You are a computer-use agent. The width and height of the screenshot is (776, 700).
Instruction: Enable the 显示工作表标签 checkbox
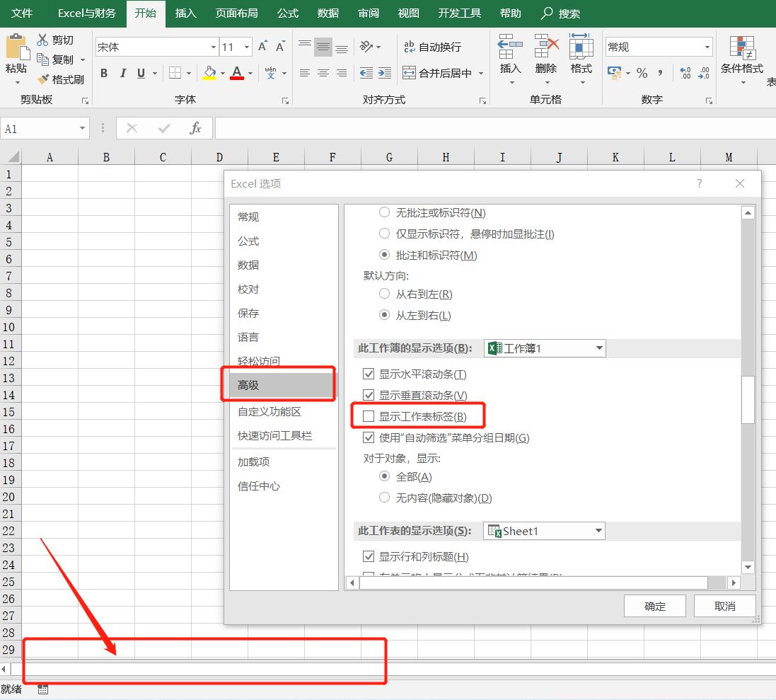tap(369, 416)
